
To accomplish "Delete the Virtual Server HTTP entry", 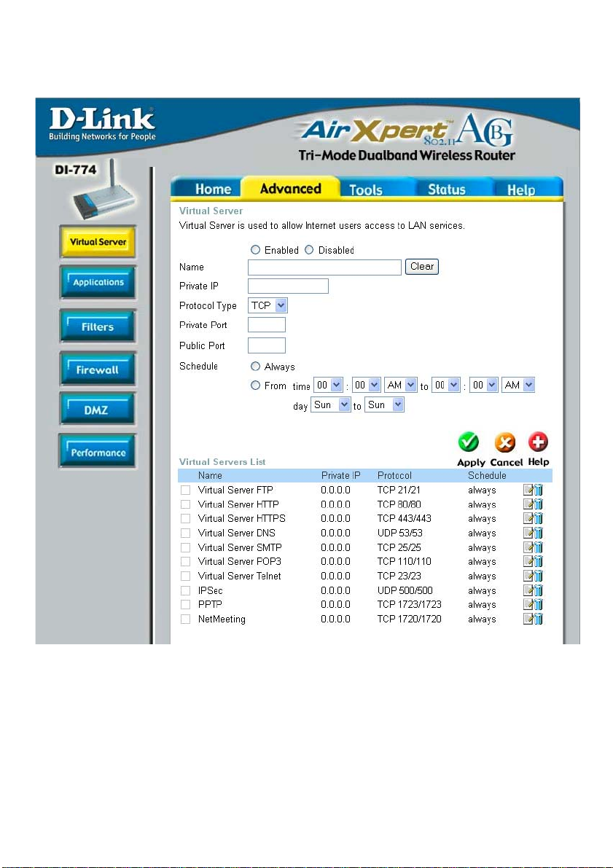I will click(x=538, y=504).
